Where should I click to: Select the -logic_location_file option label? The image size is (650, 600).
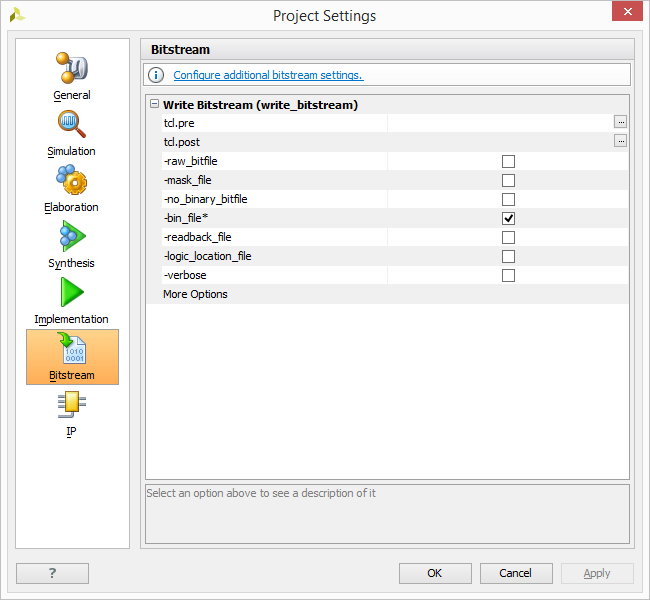(x=207, y=257)
